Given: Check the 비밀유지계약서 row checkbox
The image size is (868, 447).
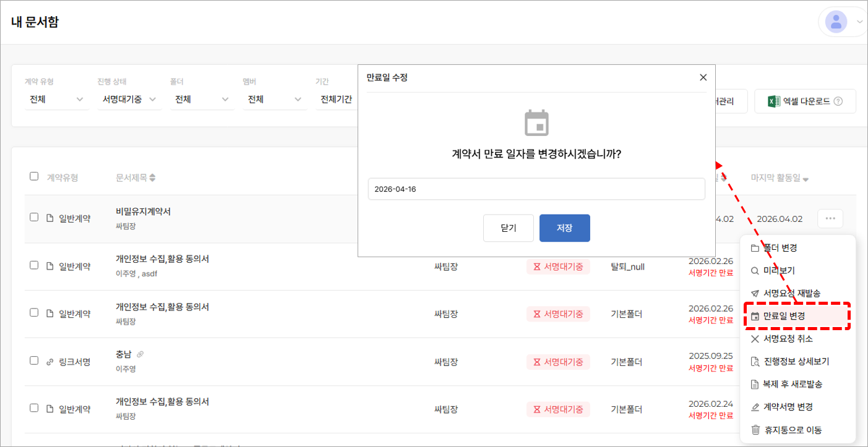Looking at the screenshot, I should coord(34,217).
